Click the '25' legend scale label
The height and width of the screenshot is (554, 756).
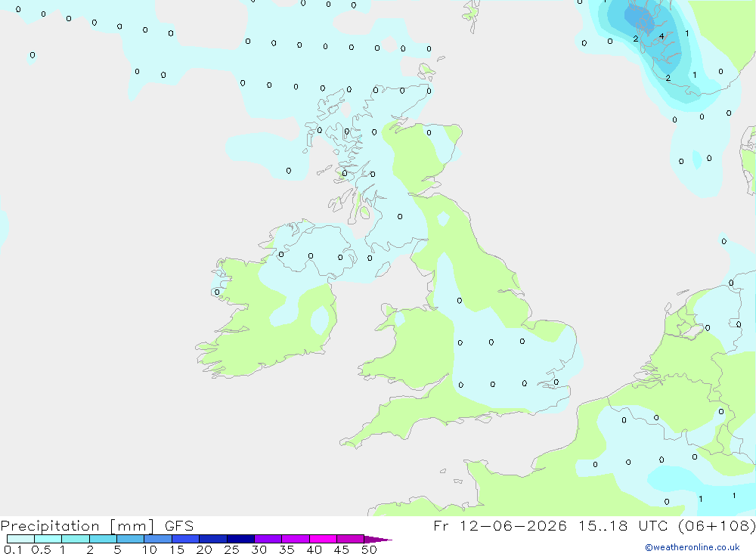[x=231, y=549]
